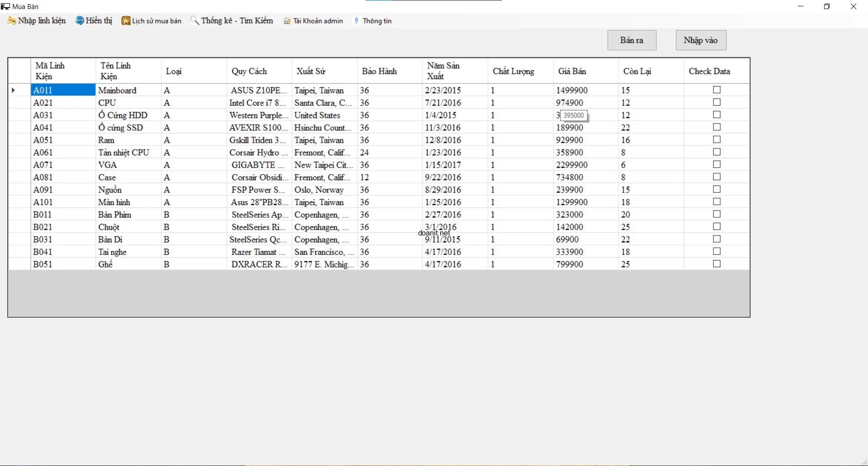Select row arrow indicator beside A011
868x466 pixels.
pyautogui.click(x=14, y=90)
